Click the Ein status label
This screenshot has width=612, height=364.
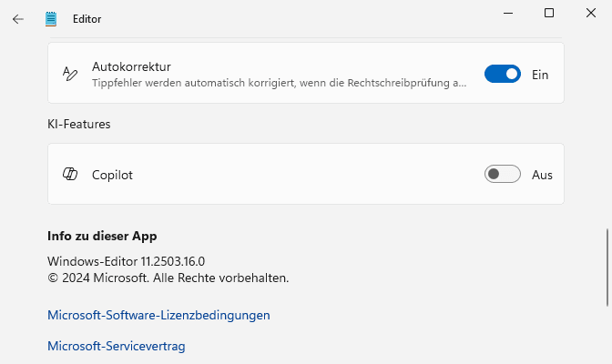540,75
